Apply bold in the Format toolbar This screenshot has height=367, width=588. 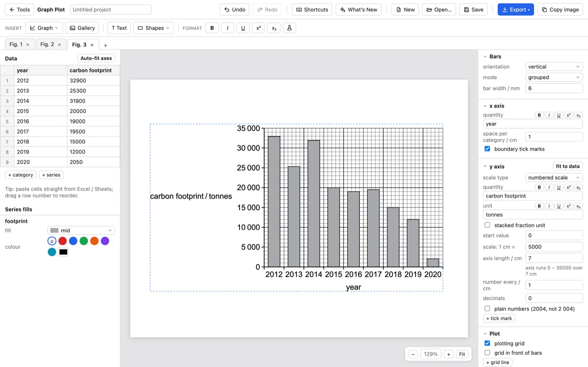coord(212,28)
